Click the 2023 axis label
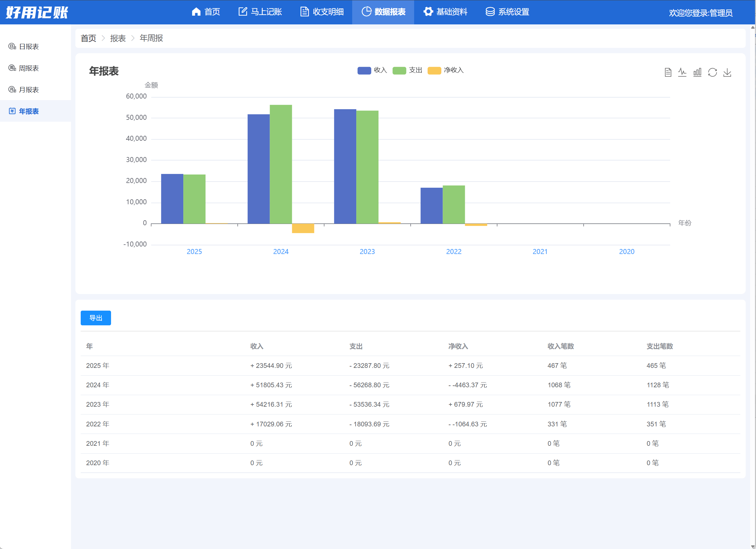Screen dimensions: 756x549 click(367, 252)
